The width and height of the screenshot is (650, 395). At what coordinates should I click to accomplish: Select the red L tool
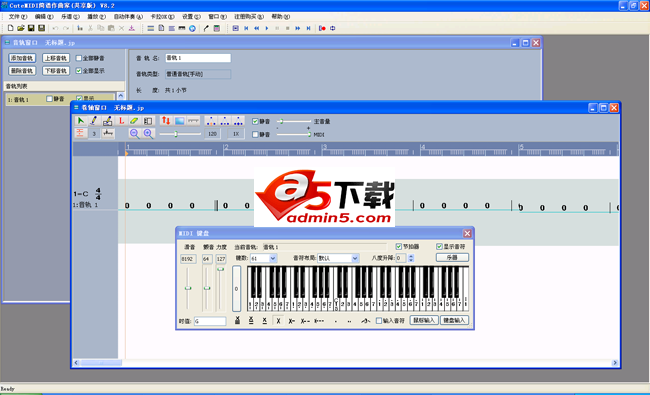[121, 121]
